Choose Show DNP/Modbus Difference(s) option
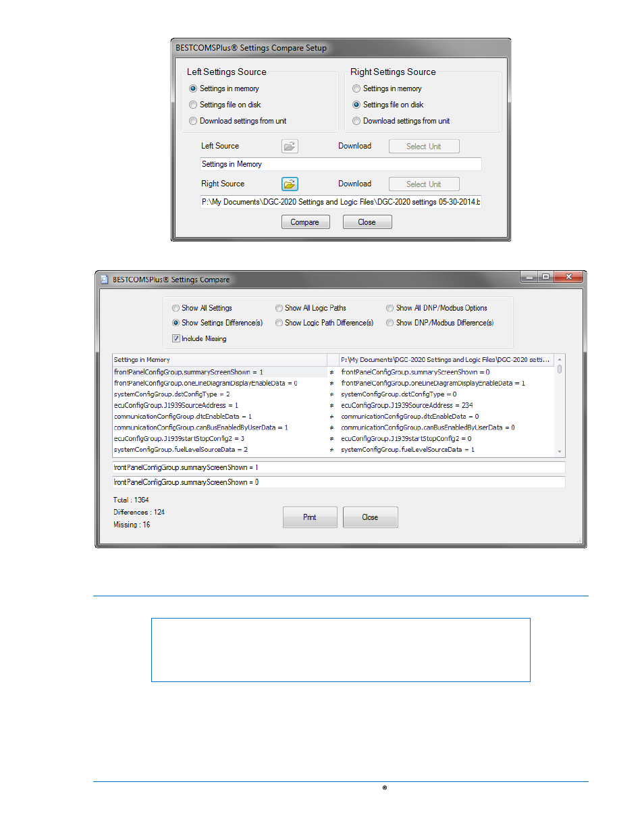644x834 pixels. [390, 323]
